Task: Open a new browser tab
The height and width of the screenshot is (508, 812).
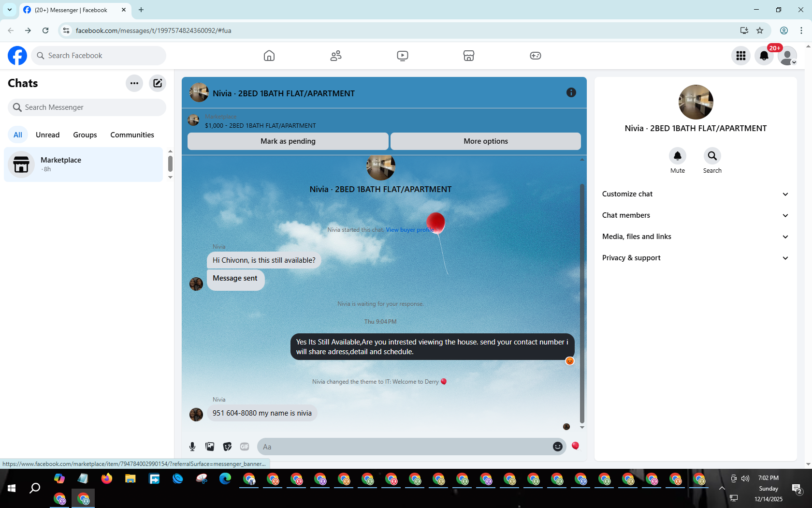Action: pos(141,10)
